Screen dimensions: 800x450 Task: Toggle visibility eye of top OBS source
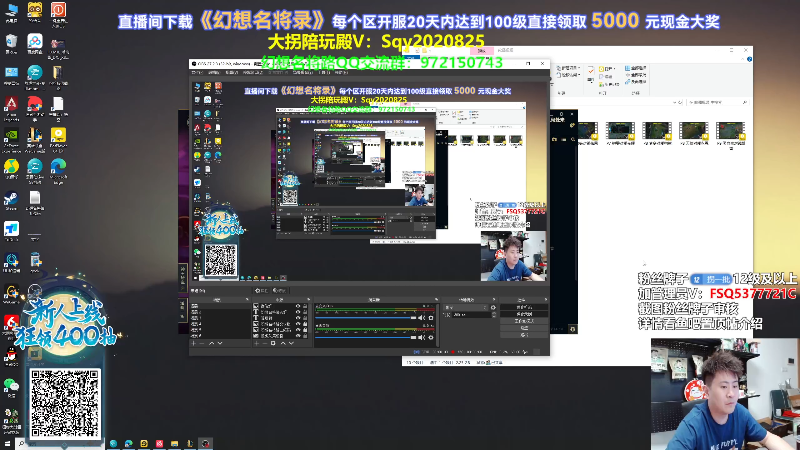[x=298, y=306]
